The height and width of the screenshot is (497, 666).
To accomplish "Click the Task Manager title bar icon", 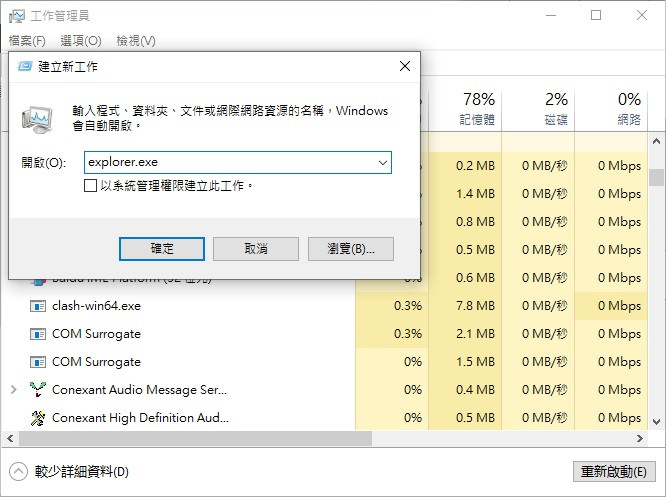I will coord(17,16).
